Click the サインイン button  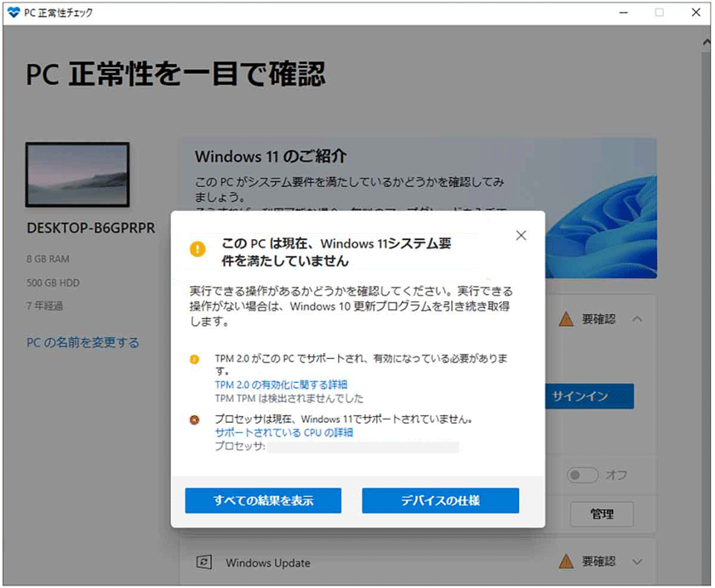coord(589,396)
